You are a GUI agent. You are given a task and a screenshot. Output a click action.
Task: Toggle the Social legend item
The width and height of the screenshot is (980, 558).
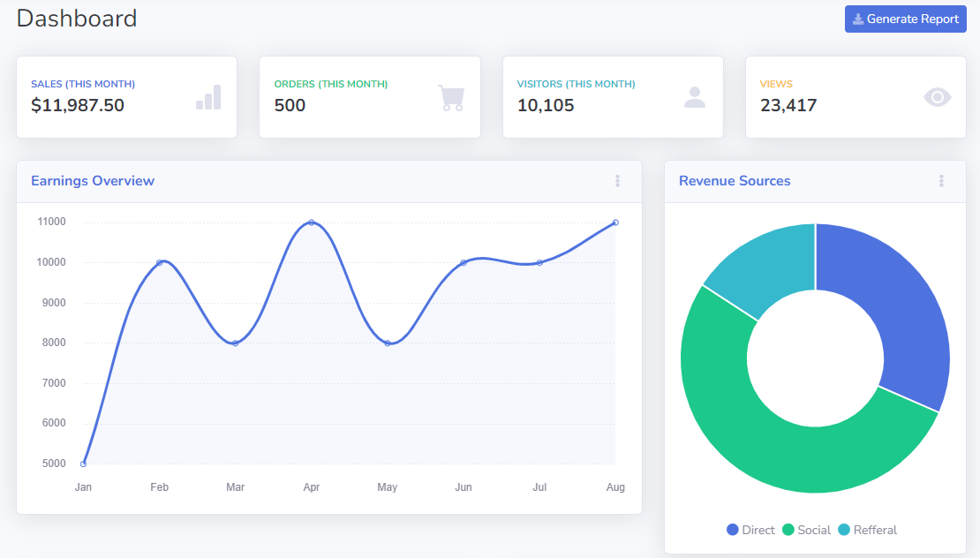806,530
